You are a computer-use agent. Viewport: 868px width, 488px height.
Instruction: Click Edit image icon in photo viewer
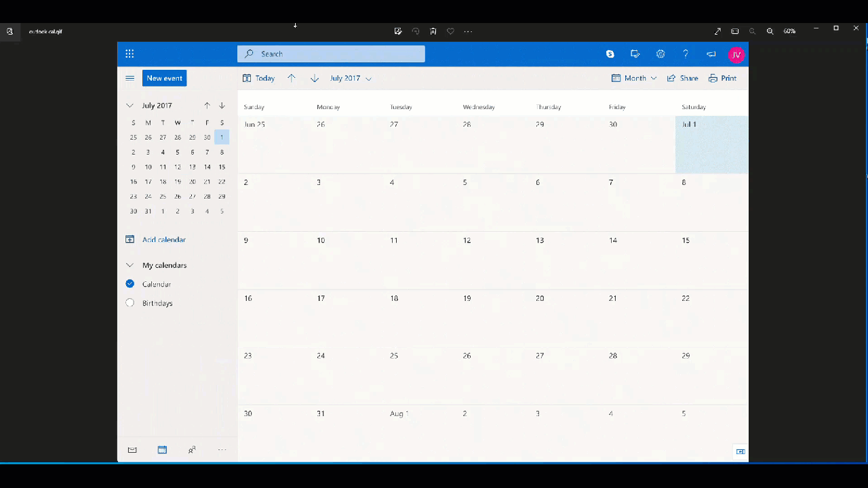tap(398, 31)
